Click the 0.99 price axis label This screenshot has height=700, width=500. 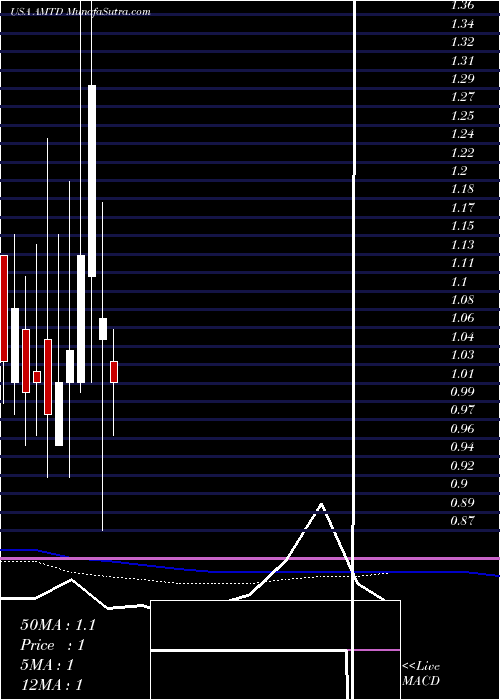(462, 392)
